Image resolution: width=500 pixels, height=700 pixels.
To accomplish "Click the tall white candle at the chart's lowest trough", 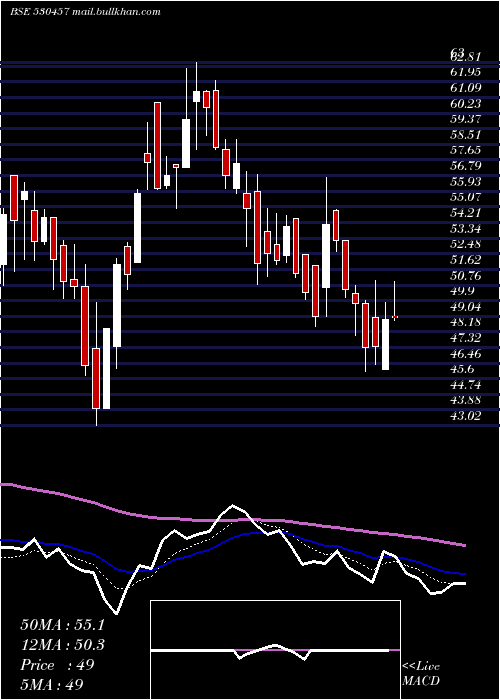I will [106, 368].
